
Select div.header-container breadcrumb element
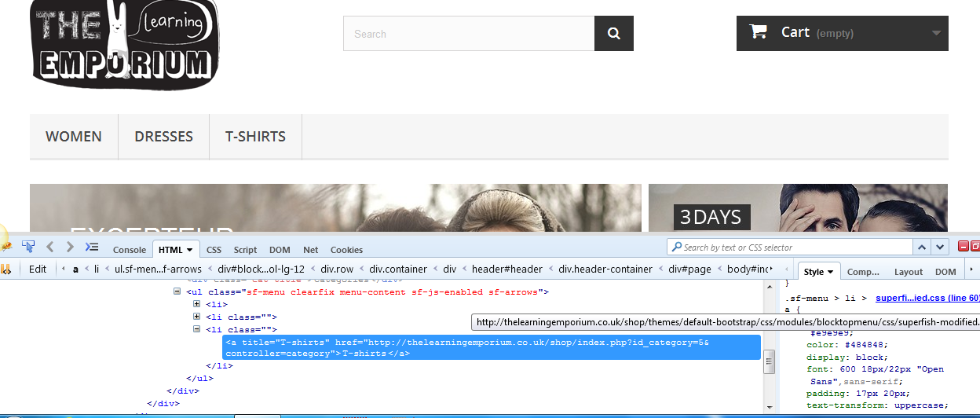click(x=605, y=269)
